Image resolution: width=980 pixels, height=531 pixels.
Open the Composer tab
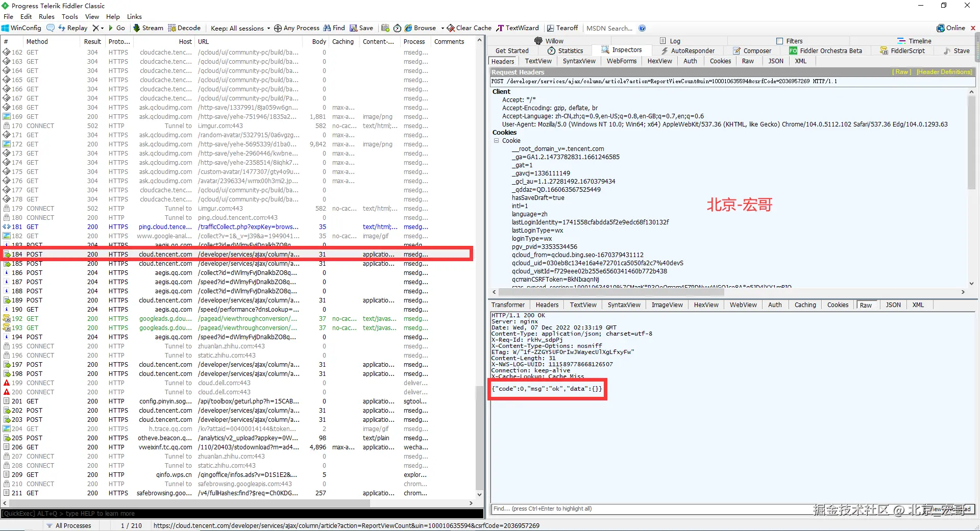[x=752, y=50]
